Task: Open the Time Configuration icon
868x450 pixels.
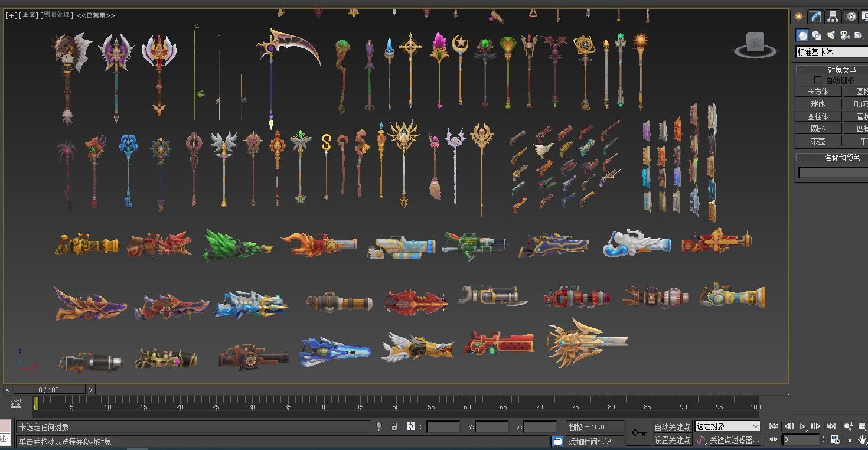Action: click(835, 439)
